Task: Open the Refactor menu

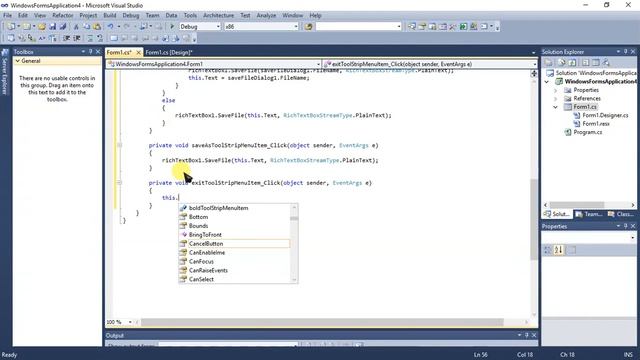Action: (62, 16)
